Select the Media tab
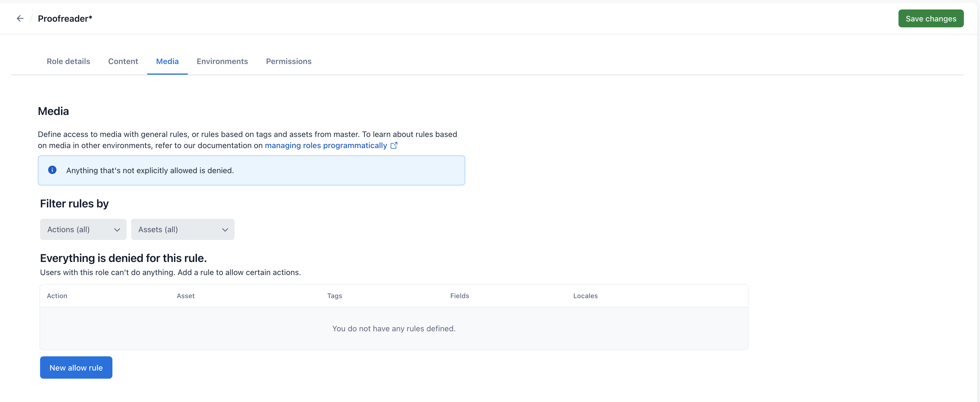 [x=167, y=61]
